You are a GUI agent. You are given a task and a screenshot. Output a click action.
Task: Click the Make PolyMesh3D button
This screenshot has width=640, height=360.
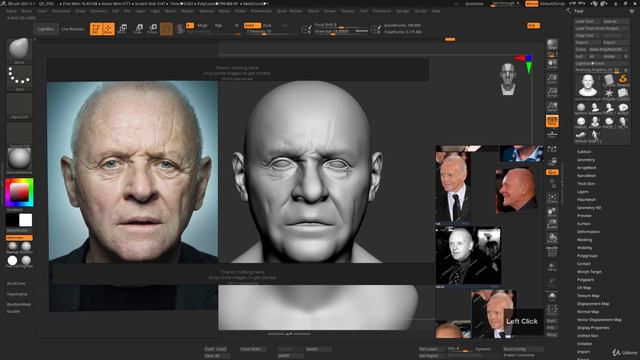tap(609, 49)
